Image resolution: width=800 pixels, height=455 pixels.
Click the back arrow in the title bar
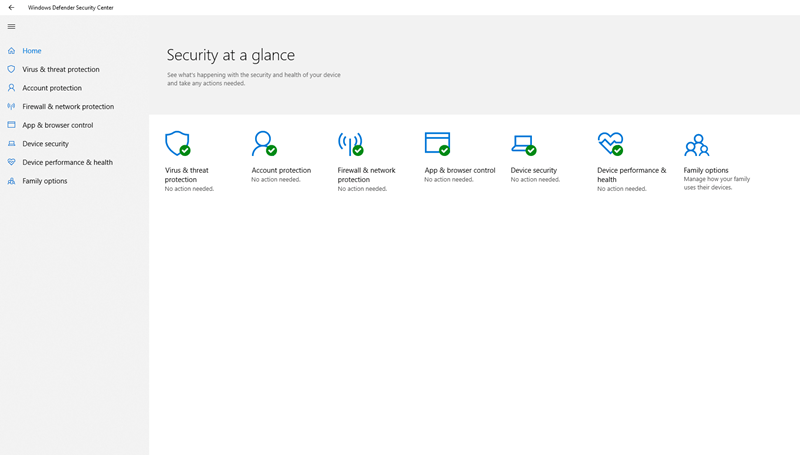11,8
